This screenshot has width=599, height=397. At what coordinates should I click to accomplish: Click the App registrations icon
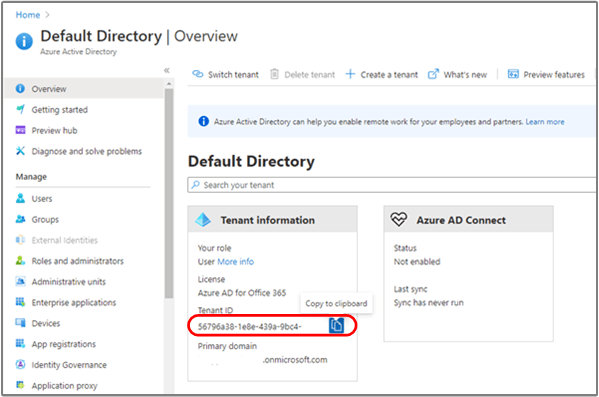[20, 344]
